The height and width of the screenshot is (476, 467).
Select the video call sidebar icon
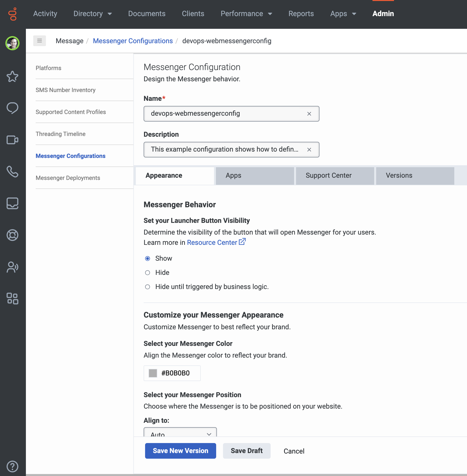12,140
